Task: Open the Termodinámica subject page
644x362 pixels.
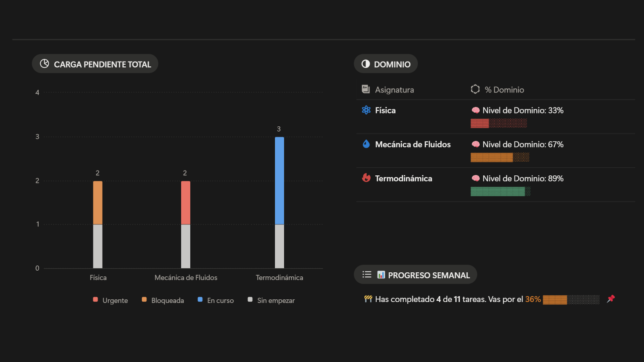Action: click(403, 178)
